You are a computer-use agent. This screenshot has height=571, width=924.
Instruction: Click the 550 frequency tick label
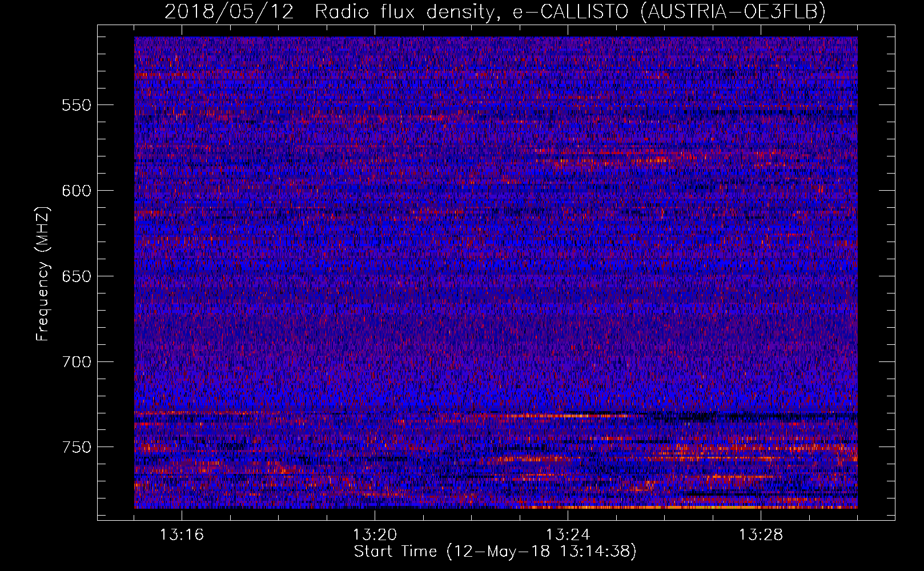(77, 105)
